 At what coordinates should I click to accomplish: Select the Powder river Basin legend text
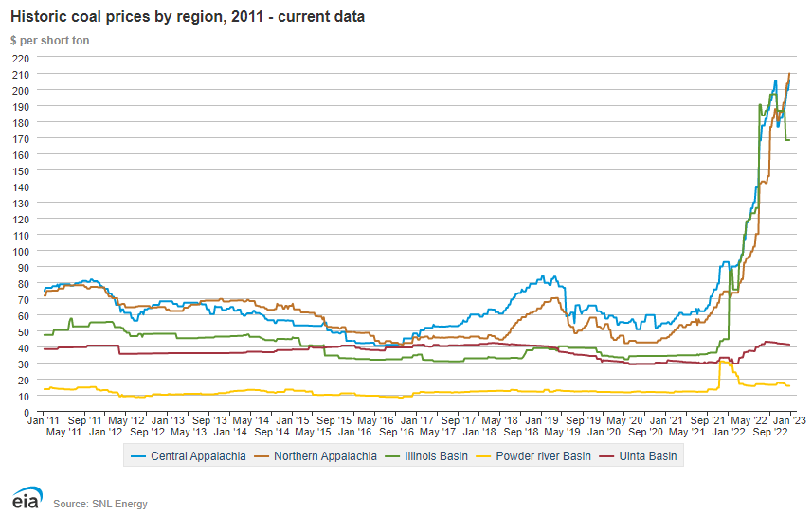[x=536, y=455]
